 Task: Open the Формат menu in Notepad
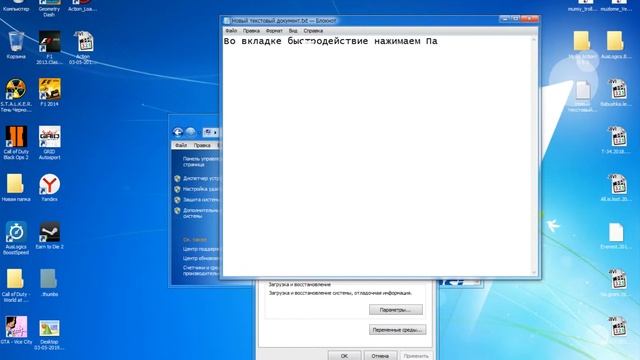pyautogui.click(x=274, y=31)
